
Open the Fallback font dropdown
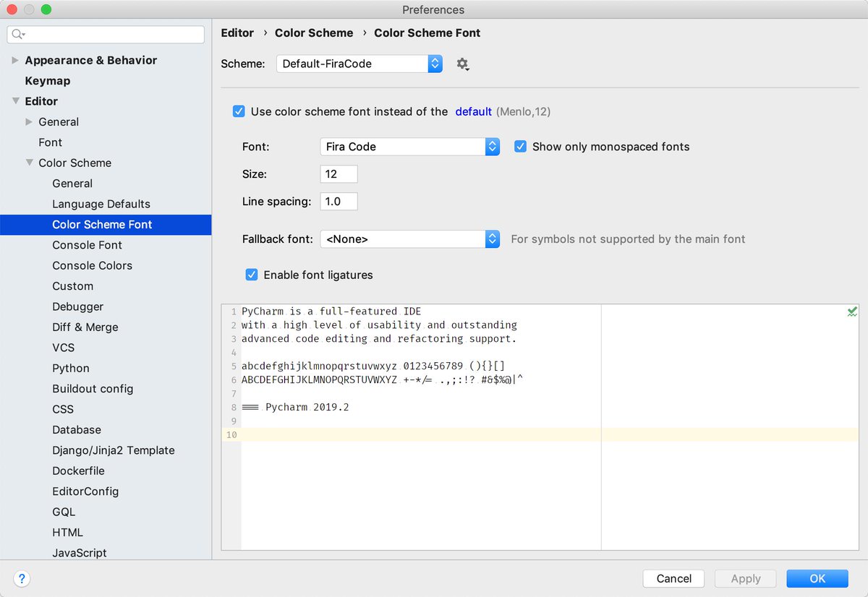pos(409,239)
